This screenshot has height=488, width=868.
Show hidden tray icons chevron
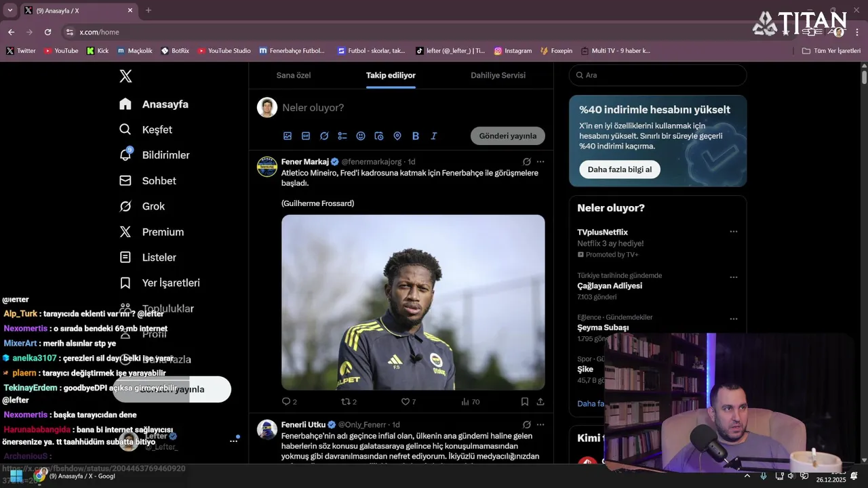click(x=747, y=476)
